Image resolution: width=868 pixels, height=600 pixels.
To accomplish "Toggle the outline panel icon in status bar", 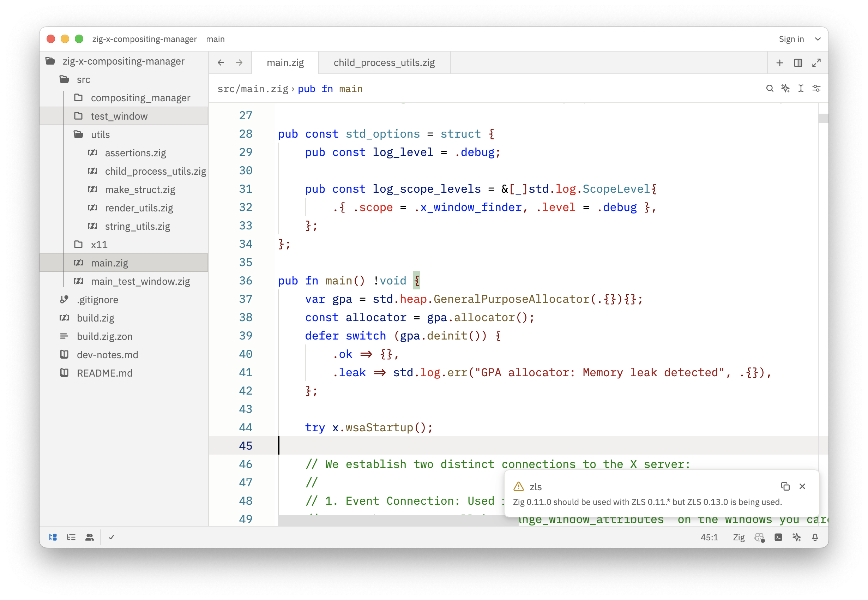I will [71, 537].
